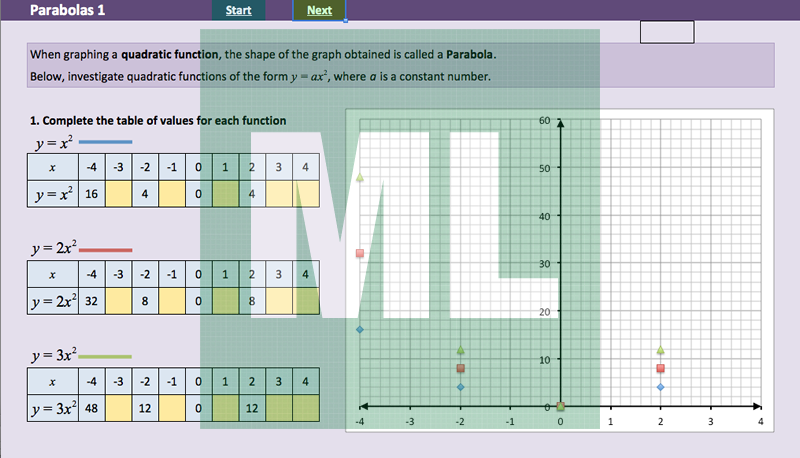Click the blue diamond marker at x = -4
The image size is (800, 458).
point(360,330)
